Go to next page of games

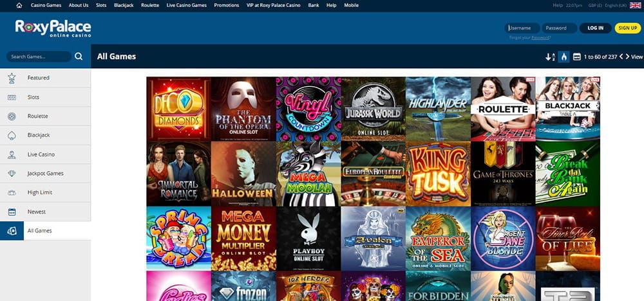point(627,57)
